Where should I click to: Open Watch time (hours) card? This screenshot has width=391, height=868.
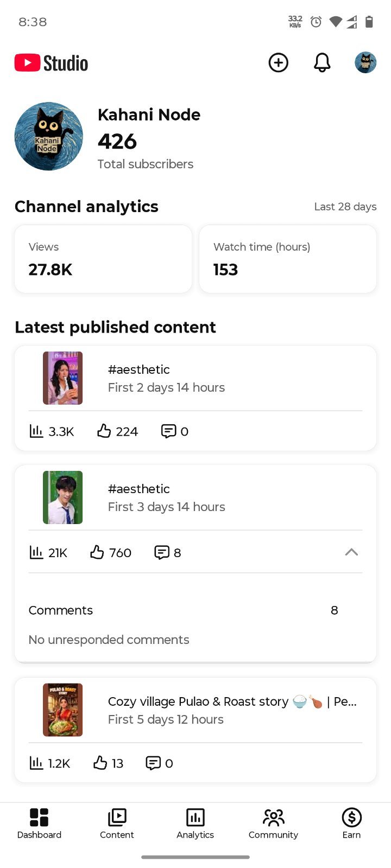(288, 259)
